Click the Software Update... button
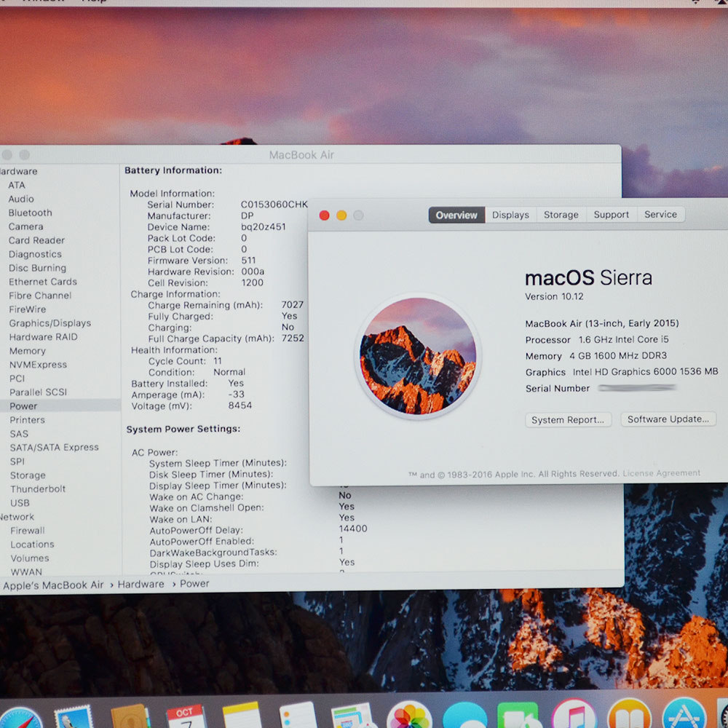 668,419
